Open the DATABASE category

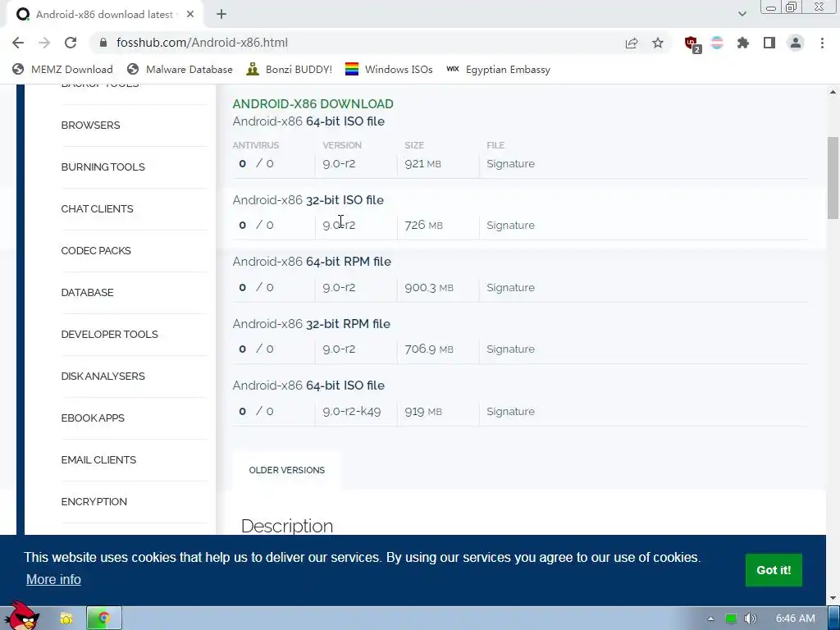coord(87,293)
